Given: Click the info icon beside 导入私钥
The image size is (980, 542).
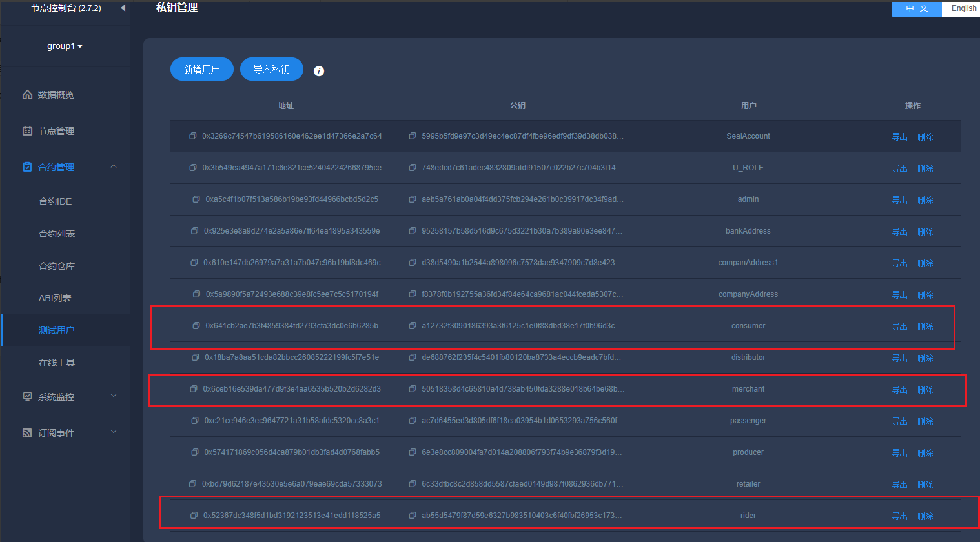Looking at the screenshot, I should tap(319, 71).
